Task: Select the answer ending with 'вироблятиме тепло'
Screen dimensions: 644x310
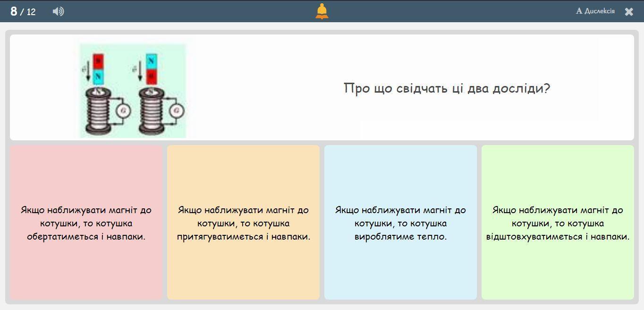Action: [x=400, y=222]
